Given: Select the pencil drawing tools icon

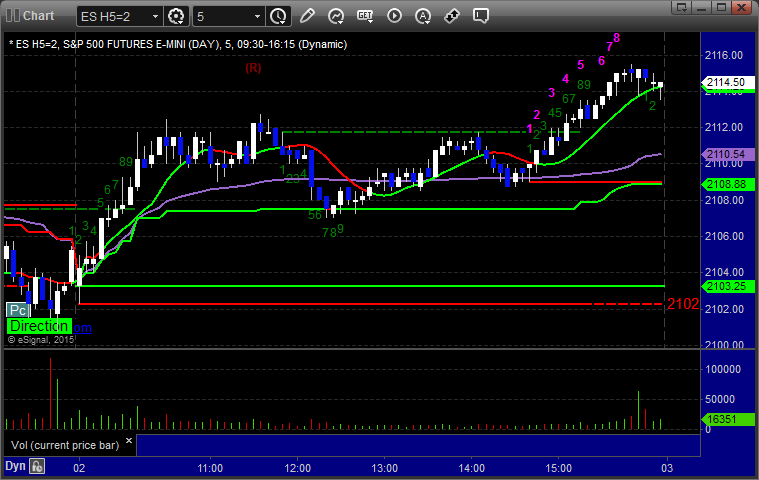Looking at the screenshot, I should [307, 16].
